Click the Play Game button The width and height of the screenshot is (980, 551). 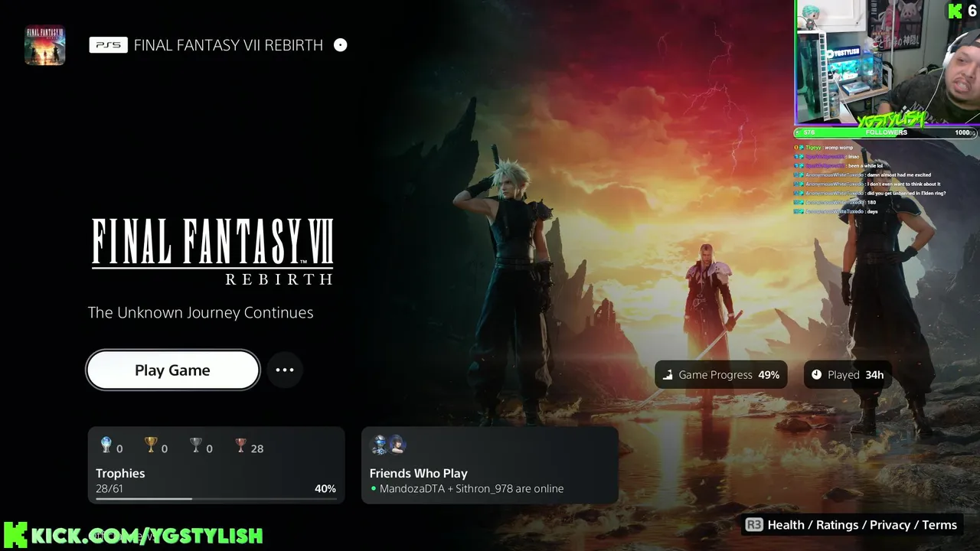pos(173,370)
